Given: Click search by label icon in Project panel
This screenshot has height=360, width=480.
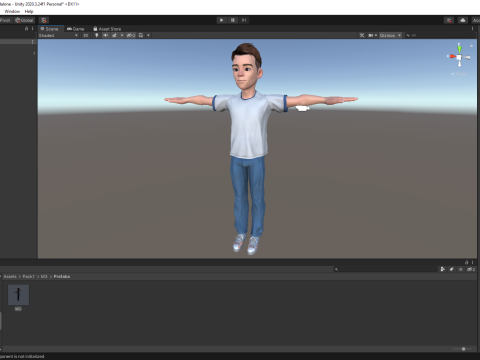Looking at the screenshot, I should point(452,269).
